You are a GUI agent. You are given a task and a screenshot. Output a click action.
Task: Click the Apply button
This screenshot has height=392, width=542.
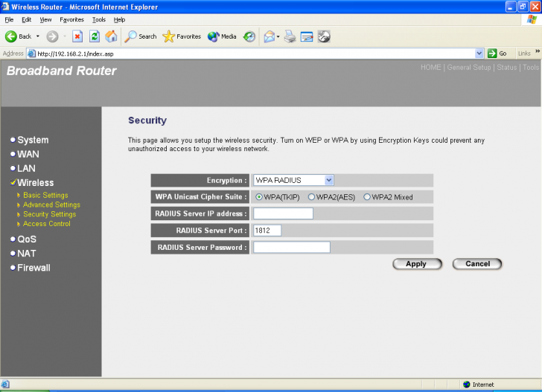417,264
